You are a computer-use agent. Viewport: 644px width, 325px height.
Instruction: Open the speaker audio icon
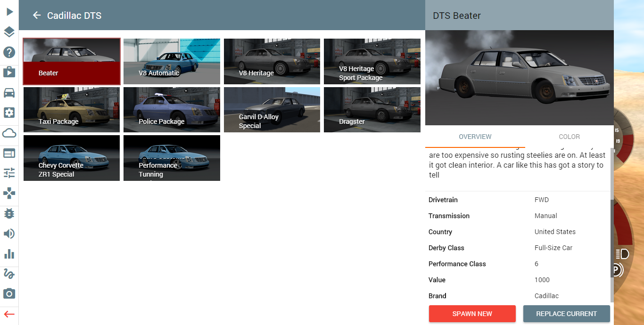9,234
